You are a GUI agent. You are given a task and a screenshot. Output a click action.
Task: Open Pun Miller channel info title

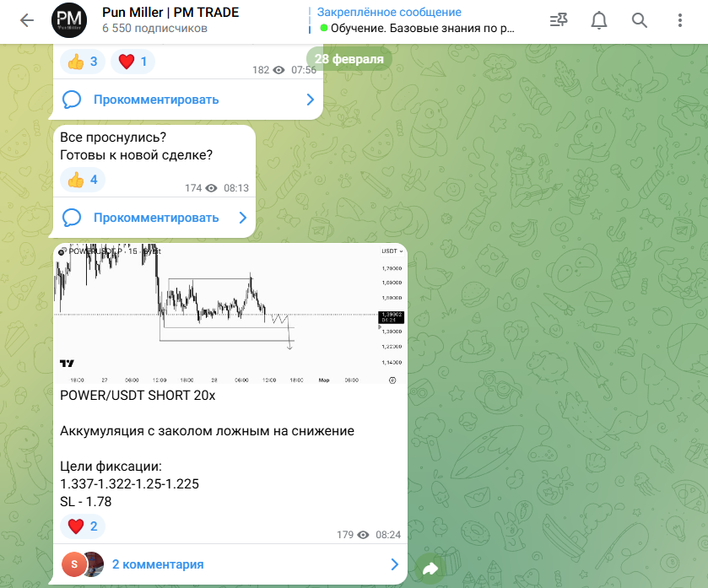click(170, 12)
